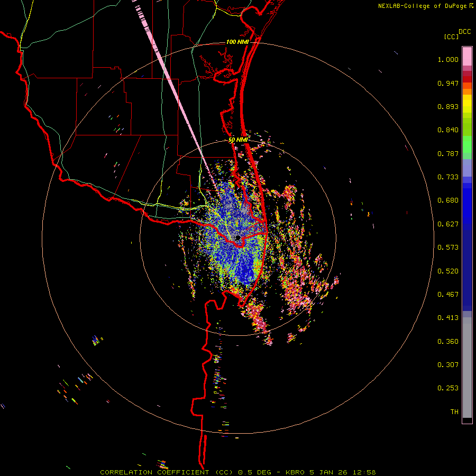Click the DCC product label
Image resolution: width=476 pixels, height=476 pixels.
tap(464, 32)
